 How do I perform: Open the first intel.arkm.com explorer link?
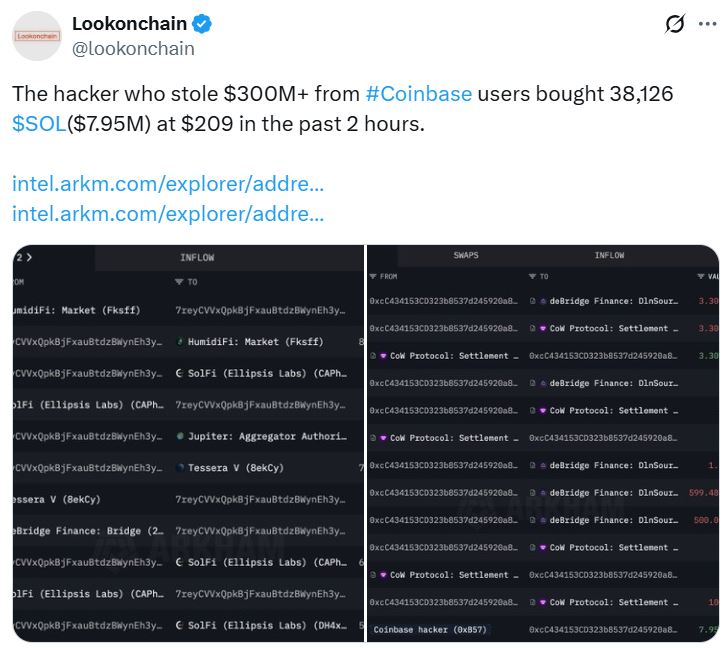[168, 184]
